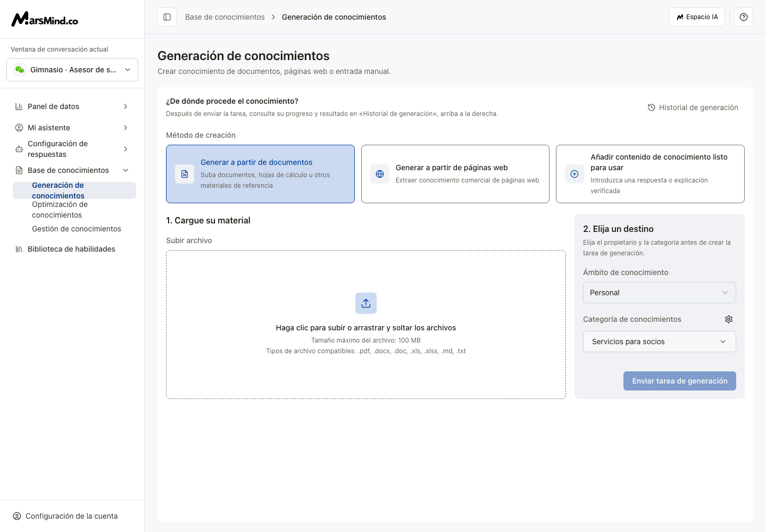Image resolution: width=766 pixels, height=532 pixels.
Task: Click the MarsMind.co logo
Action: tap(45, 19)
